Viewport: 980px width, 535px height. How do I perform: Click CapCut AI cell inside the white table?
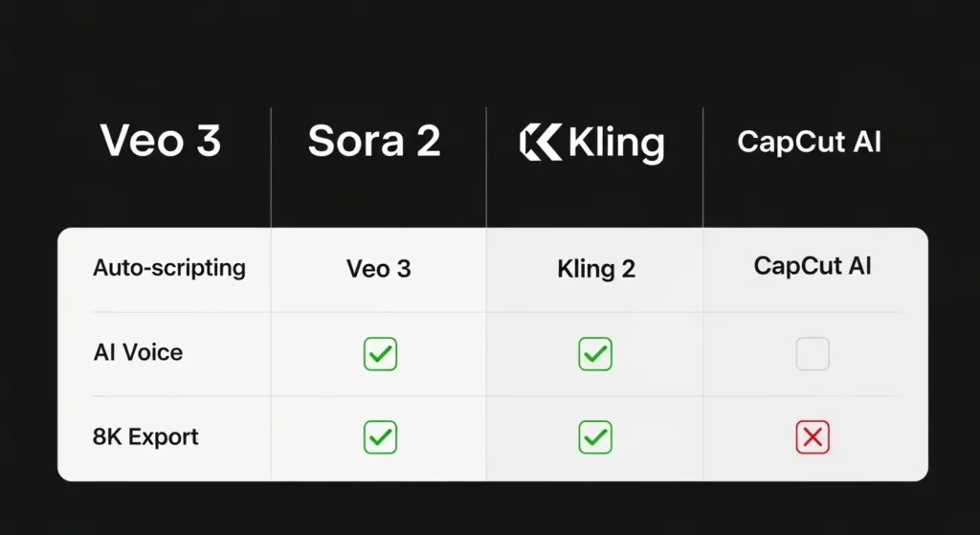click(x=813, y=266)
